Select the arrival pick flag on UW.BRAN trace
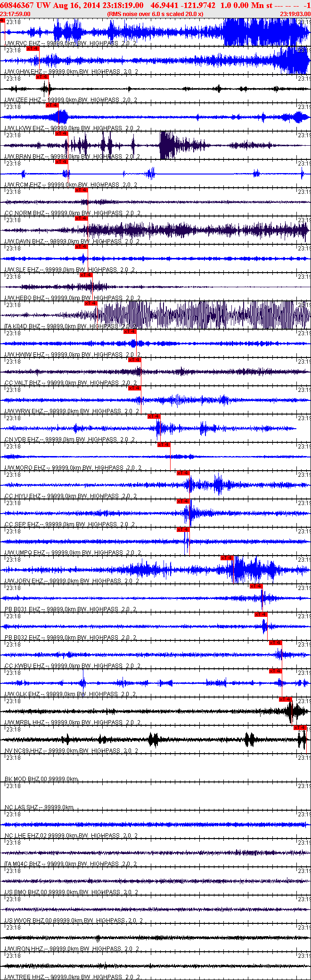This screenshot has height=980, width=311. (62, 133)
